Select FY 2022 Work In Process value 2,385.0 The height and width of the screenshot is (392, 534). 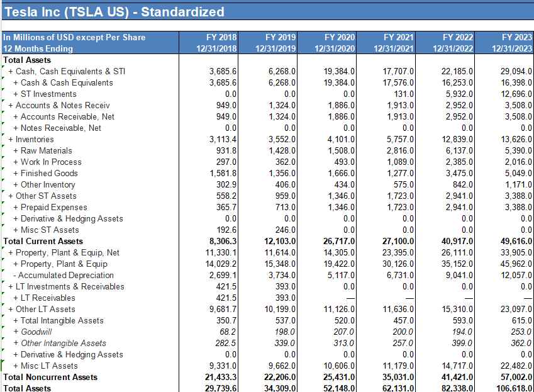click(x=459, y=162)
